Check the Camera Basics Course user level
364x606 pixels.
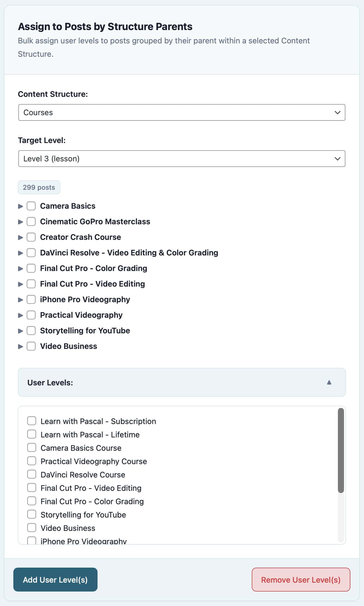(x=32, y=447)
